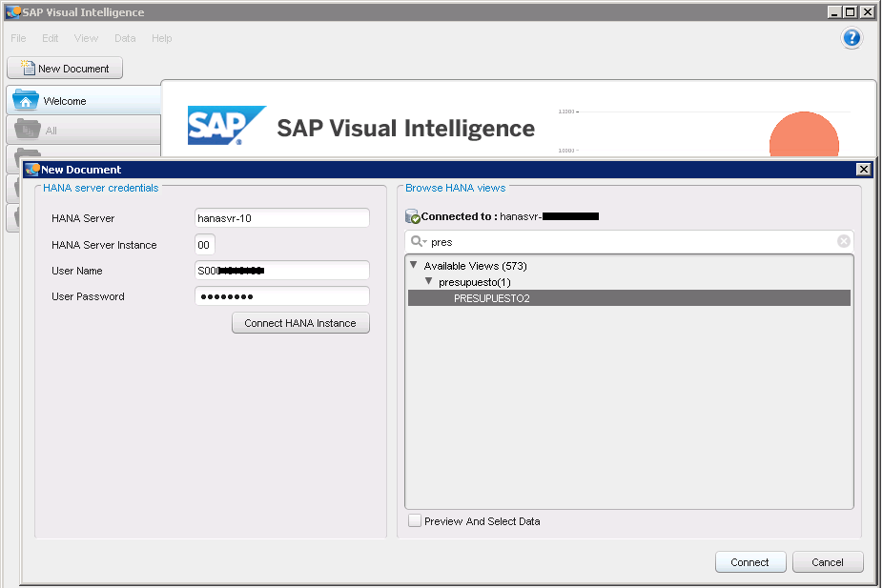
Task: Focus the User Password field
Action: coord(281,296)
